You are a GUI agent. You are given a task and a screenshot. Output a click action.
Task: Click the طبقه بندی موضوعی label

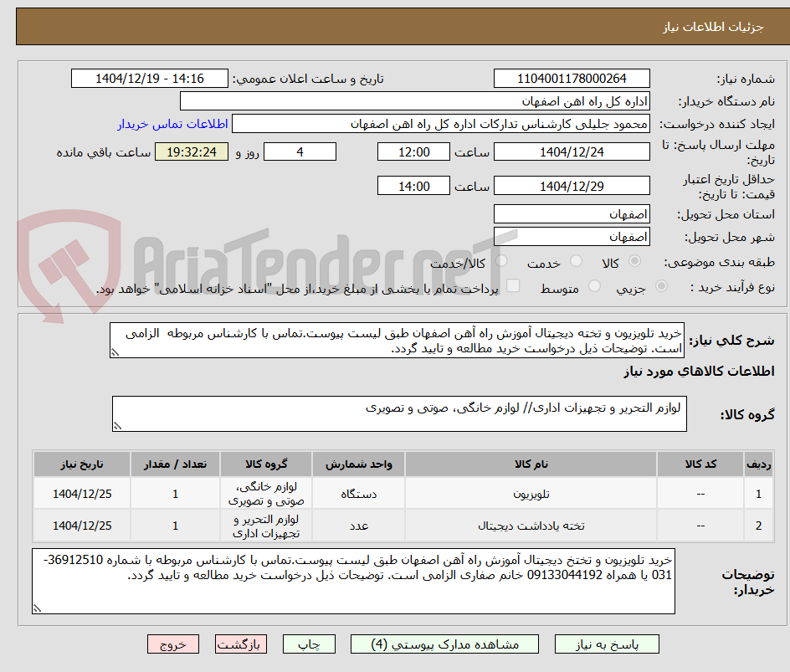click(720, 262)
